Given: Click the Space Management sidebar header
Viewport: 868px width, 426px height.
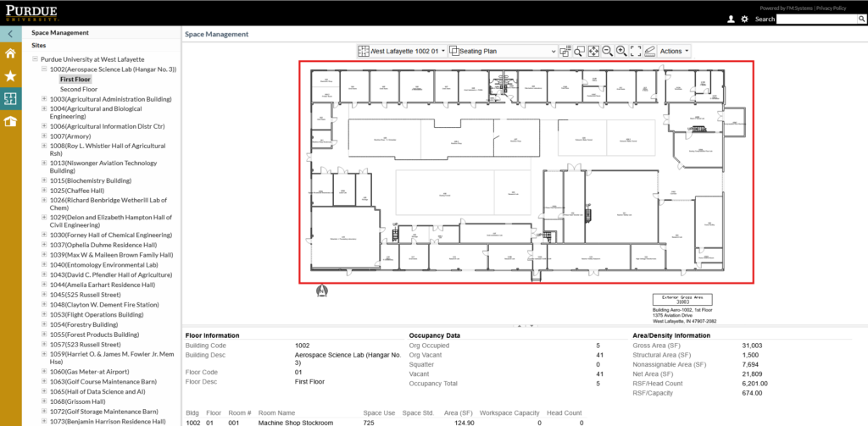Looking at the screenshot, I should point(60,33).
